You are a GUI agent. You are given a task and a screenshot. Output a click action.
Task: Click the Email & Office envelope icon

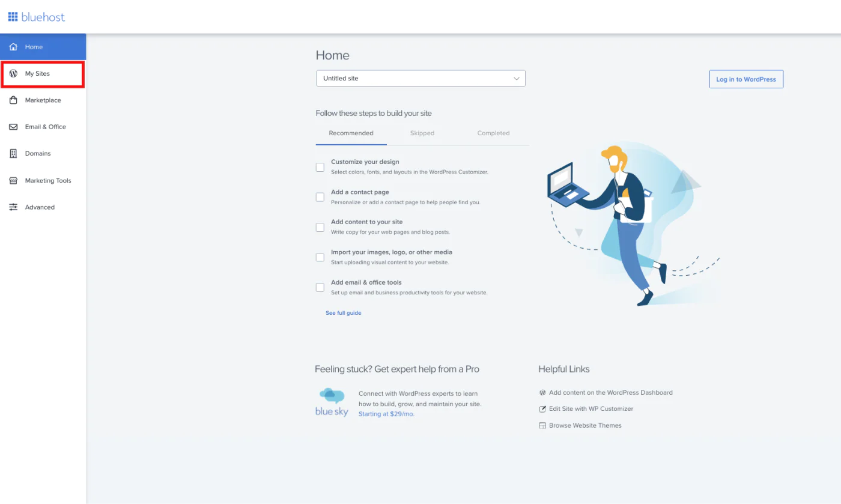(13, 127)
